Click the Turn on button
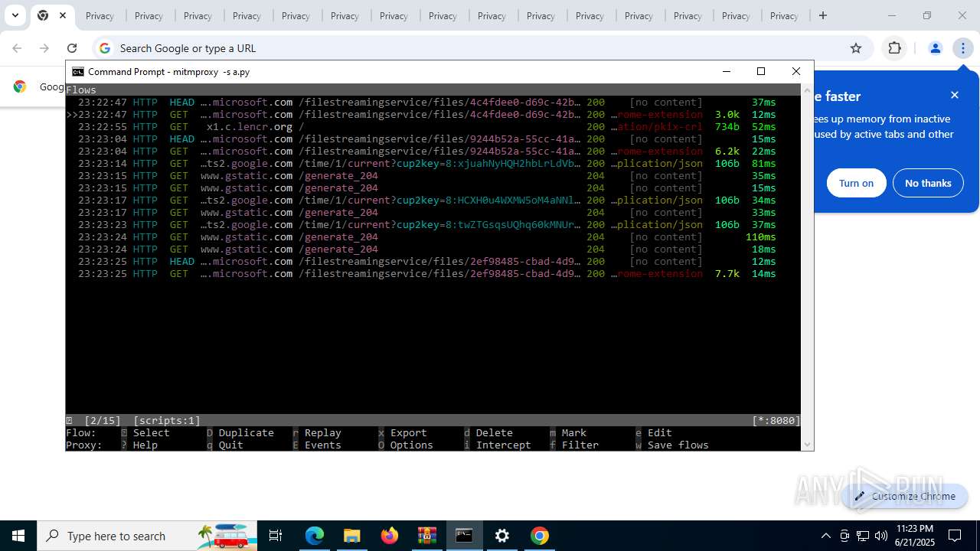This screenshot has width=980, height=551. (x=856, y=183)
